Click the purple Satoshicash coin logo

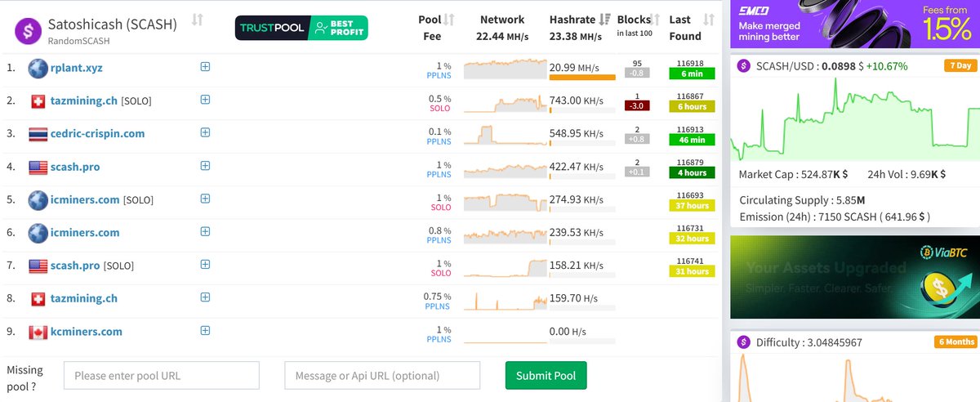click(29, 31)
